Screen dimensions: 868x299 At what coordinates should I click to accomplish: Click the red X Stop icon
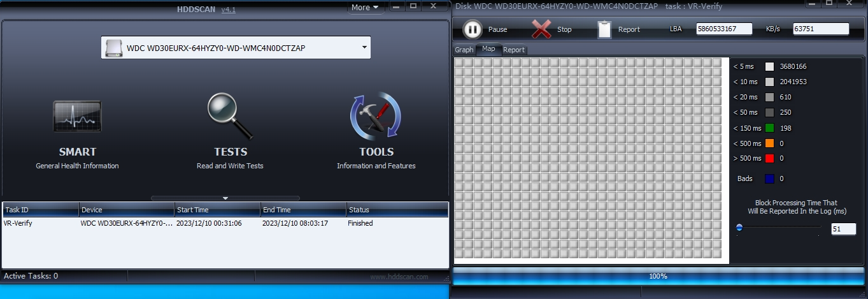point(541,29)
